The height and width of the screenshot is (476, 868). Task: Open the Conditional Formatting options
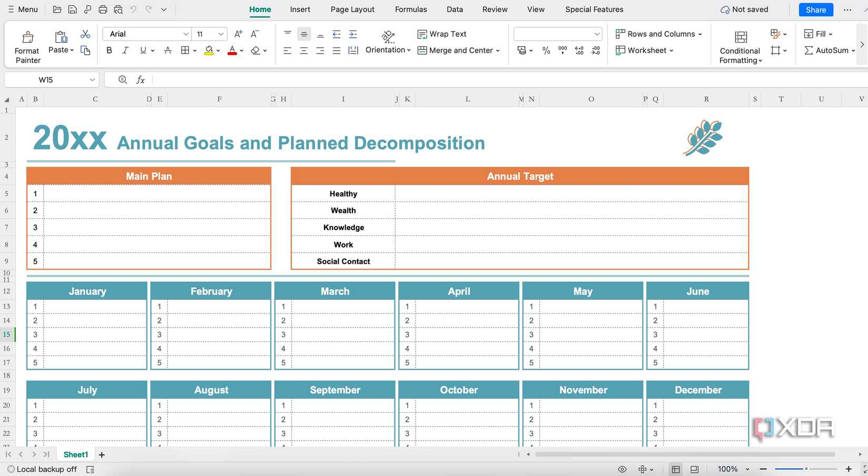pyautogui.click(x=740, y=46)
